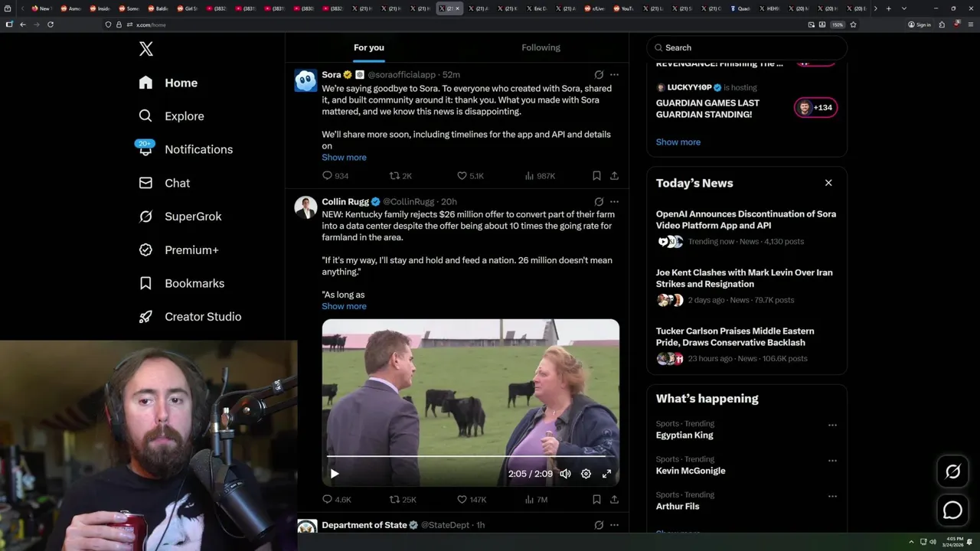The image size is (980, 551).
Task: Open more options on Collin Rugg post
Action: point(614,202)
